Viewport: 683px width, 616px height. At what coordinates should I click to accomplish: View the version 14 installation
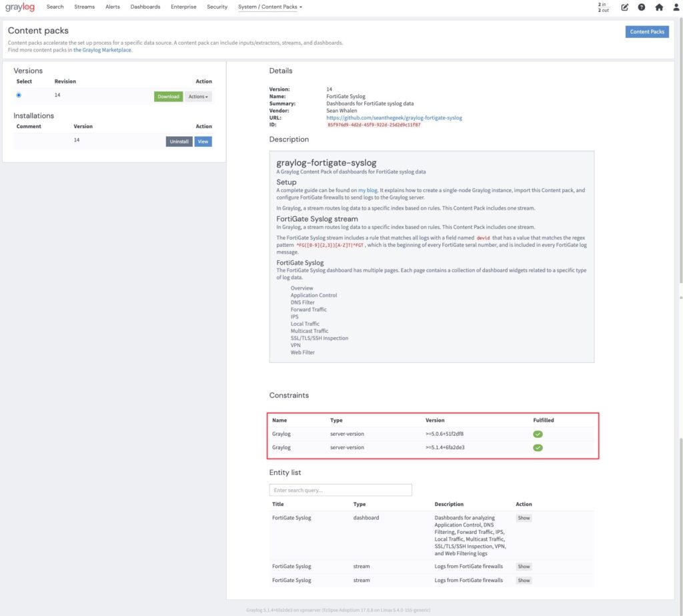pos(203,141)
